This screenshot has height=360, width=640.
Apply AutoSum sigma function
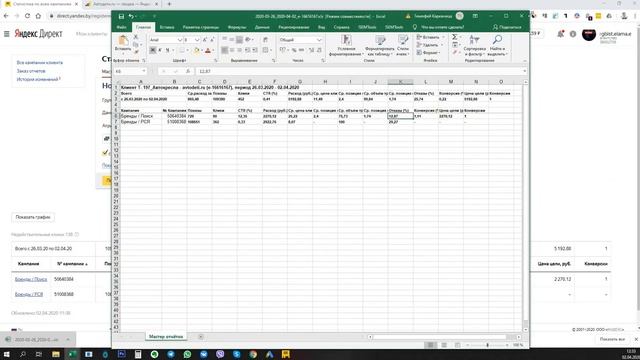click(455, 37)
